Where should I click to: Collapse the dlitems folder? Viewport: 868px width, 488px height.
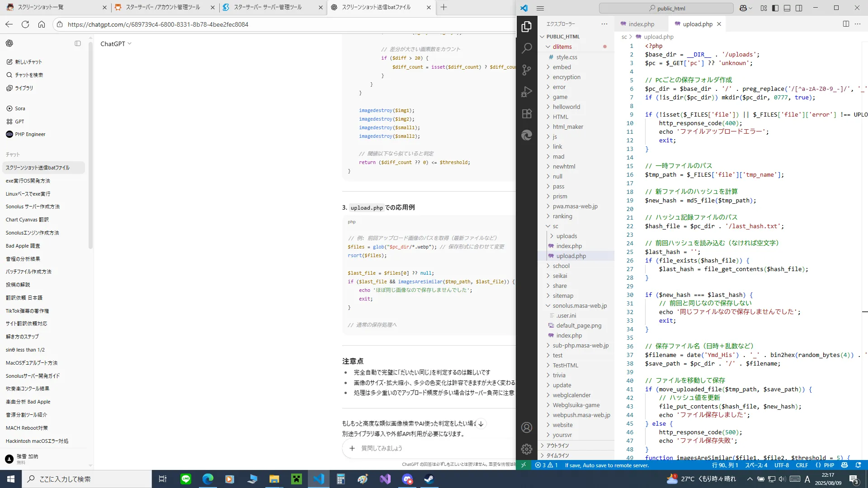(x=562, y=47)
